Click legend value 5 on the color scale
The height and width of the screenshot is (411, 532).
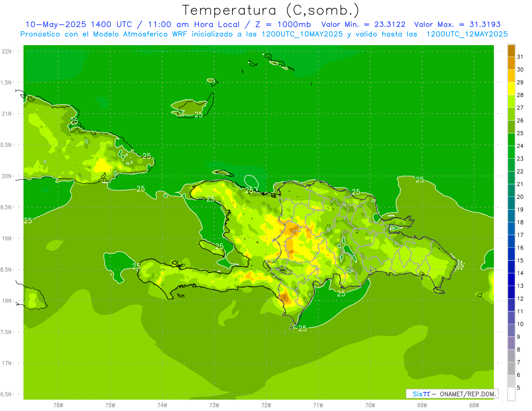click(519, 388)
